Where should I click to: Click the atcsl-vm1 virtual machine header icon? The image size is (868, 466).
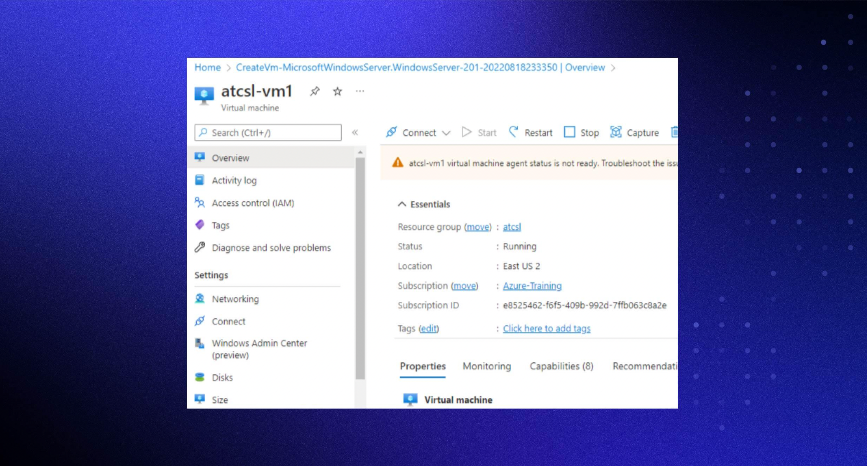click(x=204, y=96)
